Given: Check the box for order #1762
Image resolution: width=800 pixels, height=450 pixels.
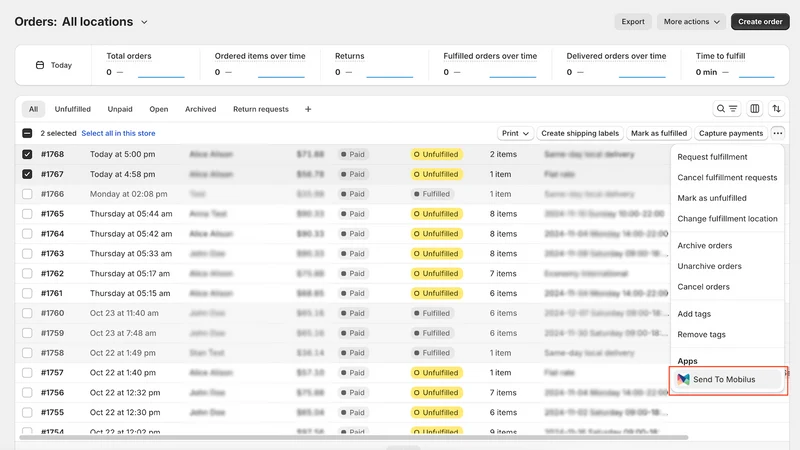Looking at the screenshot, I should pyautogui.click(x=27, y=273).
